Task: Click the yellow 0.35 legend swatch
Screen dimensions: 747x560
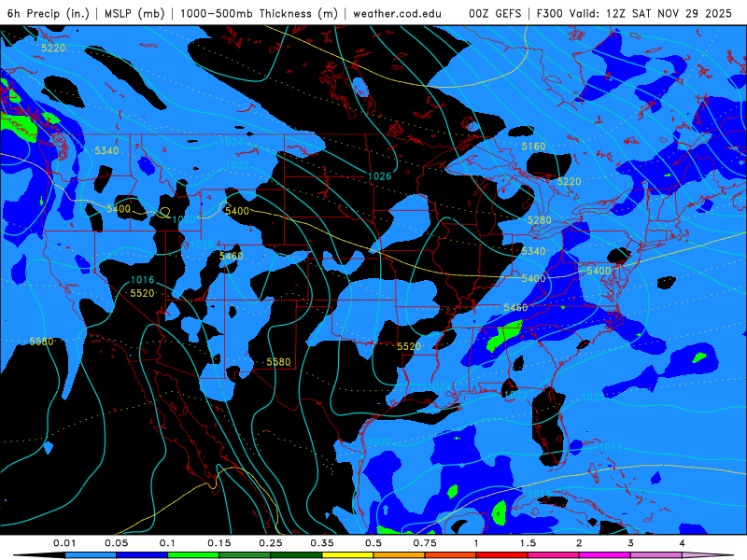Action: point(347,555)
